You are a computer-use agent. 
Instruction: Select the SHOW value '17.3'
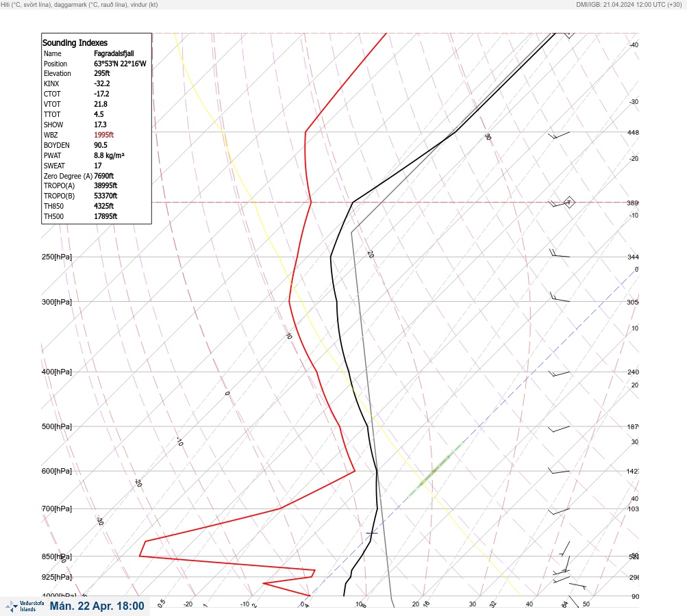click(x=100, y=125)
